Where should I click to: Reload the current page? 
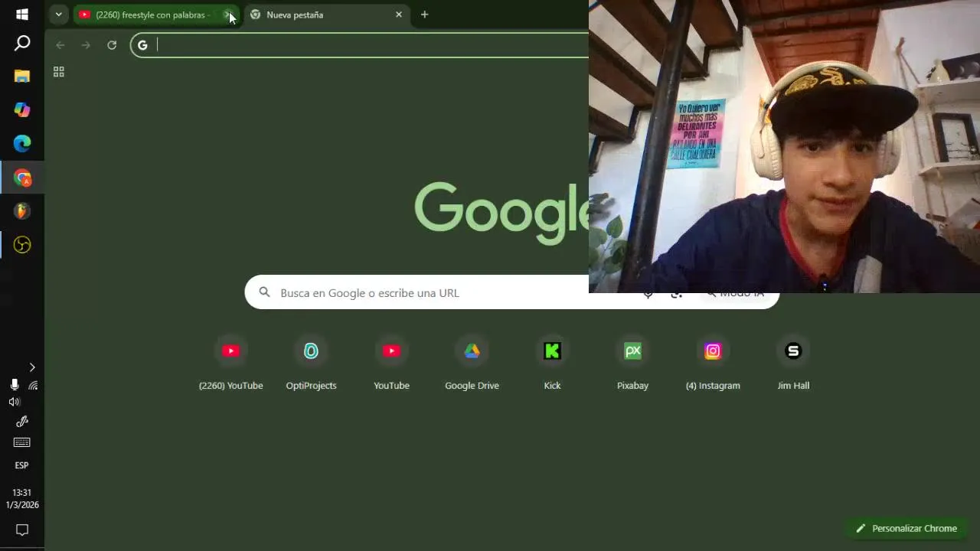click(112, 45)
